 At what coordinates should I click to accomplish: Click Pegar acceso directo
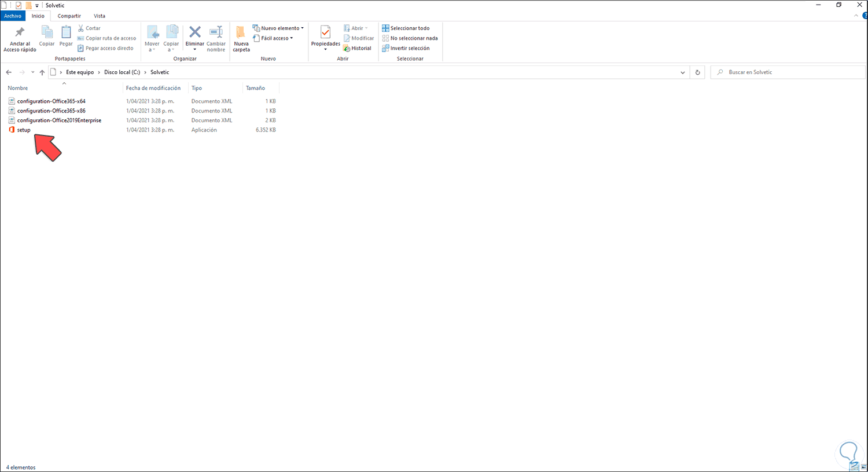(x=105, y=48)
